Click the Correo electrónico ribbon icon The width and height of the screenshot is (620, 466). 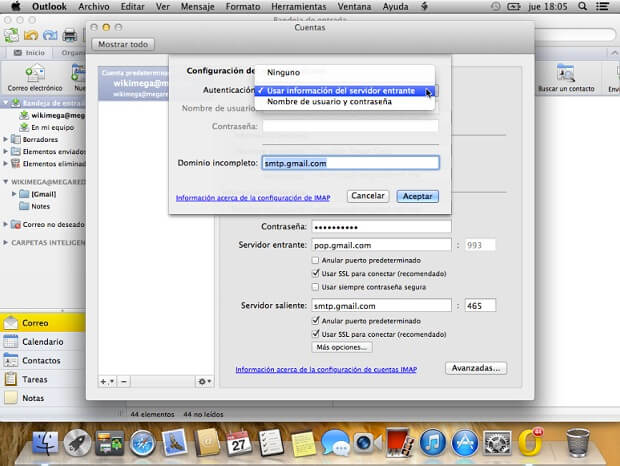pyautogui.click(x=35, y=78)
